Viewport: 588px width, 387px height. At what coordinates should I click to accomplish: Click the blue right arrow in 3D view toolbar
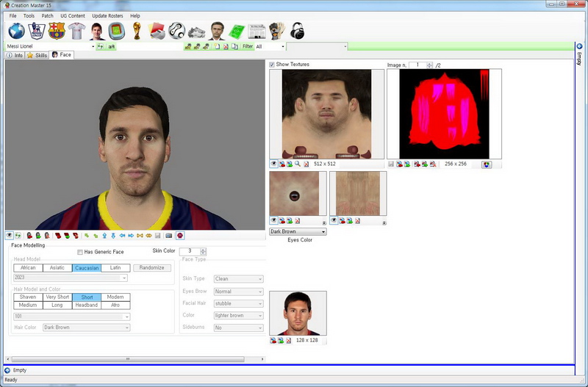point(131,236)
